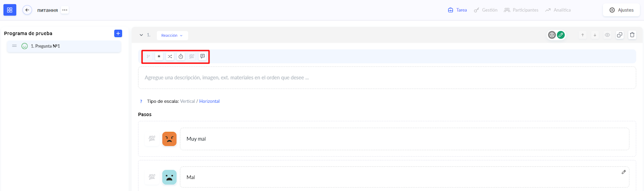Click the gray participant view circle icon
Image resolution: width=644 pixels, height=191 pixels.
coord(552,35)
